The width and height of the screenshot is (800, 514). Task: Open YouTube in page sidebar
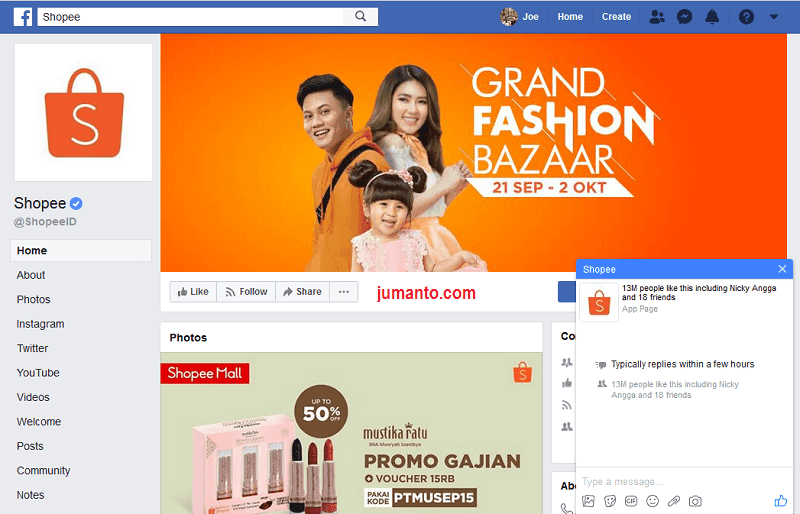pos(38,373)
